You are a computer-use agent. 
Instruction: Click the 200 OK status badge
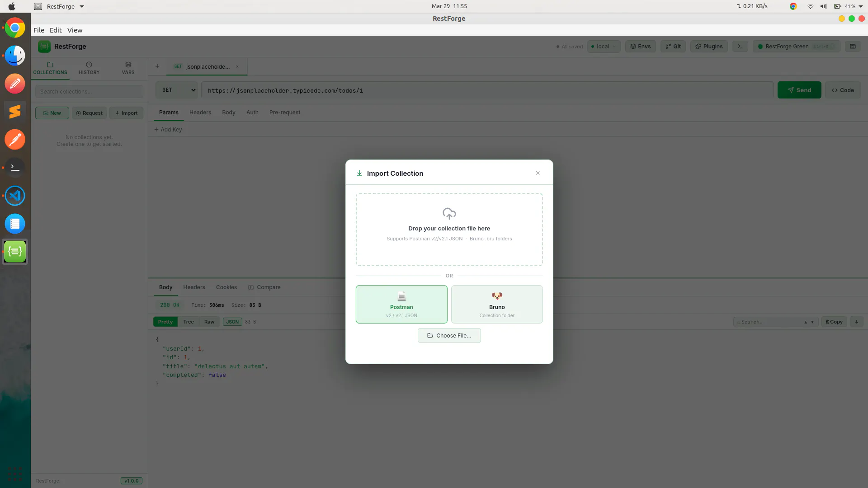click(170, 305)
